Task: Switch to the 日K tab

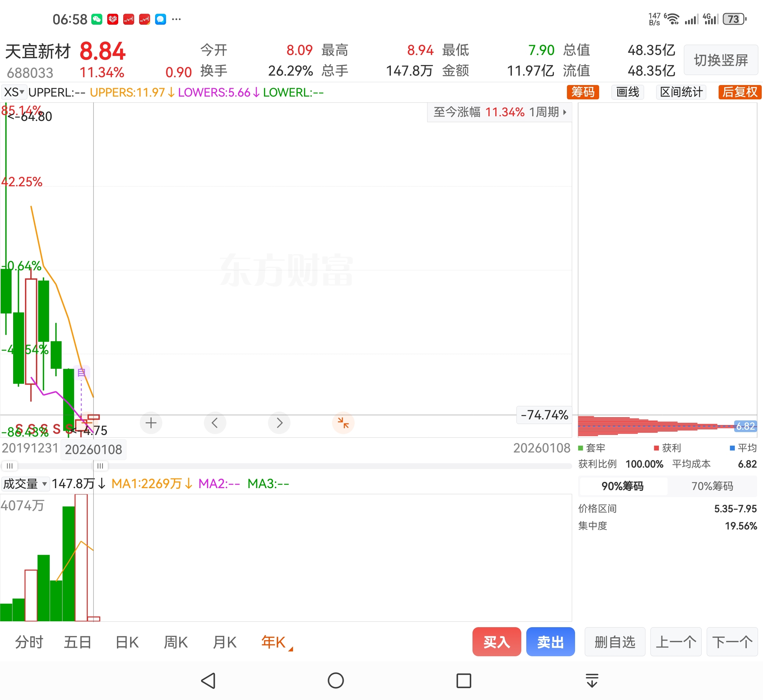Action: [x=127, y=642]
